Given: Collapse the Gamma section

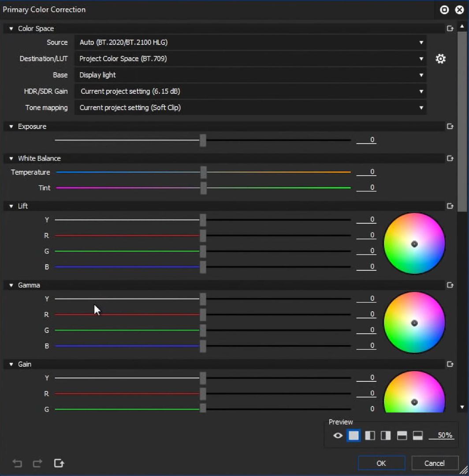Looking at the screenshot, I should [x=11, y=285].
